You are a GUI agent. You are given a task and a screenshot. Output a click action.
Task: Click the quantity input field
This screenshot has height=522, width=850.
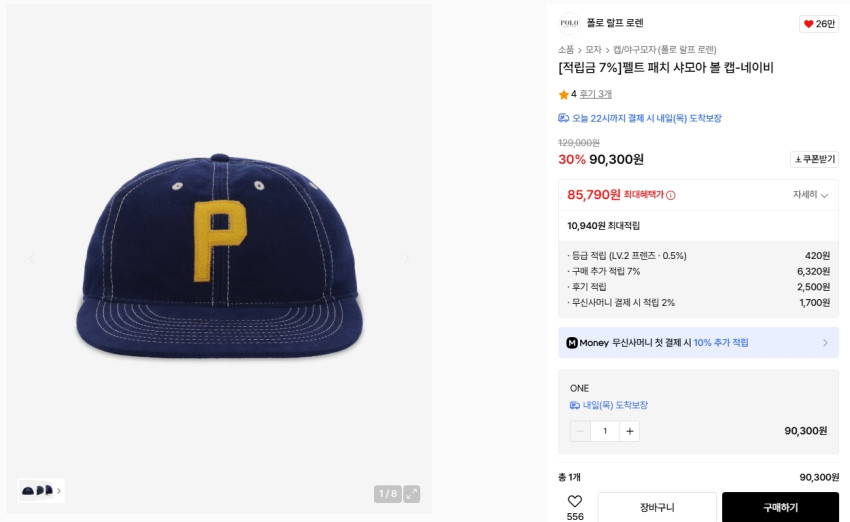point(605,431)
